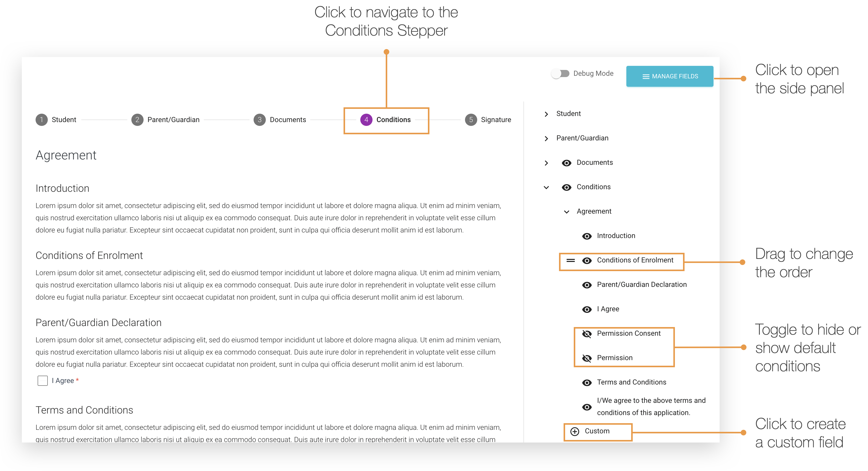The height and width of the screenshot is (471, 868).
Task: Click the drag handle for Conditions of Enrolment
Action: click(570, 260)
